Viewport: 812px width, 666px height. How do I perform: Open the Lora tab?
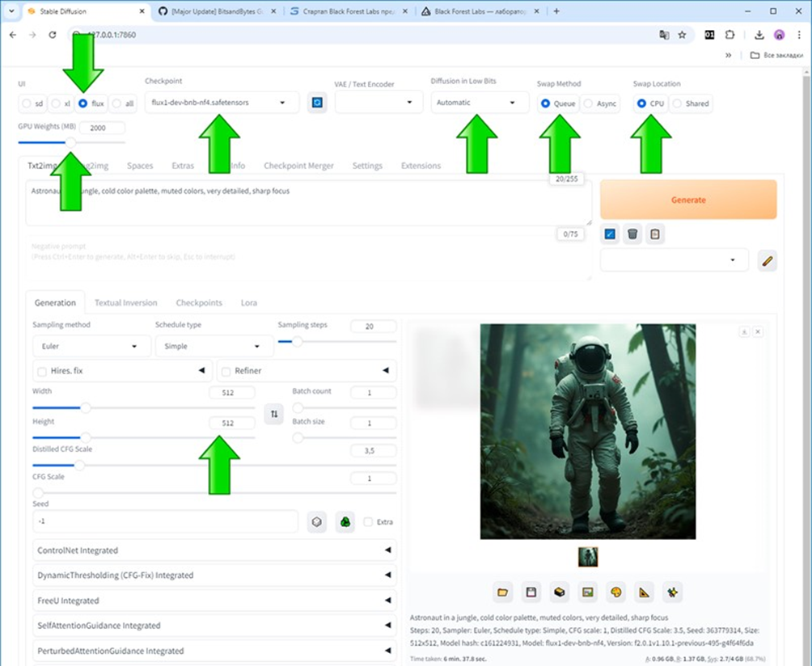coord(249,302)
